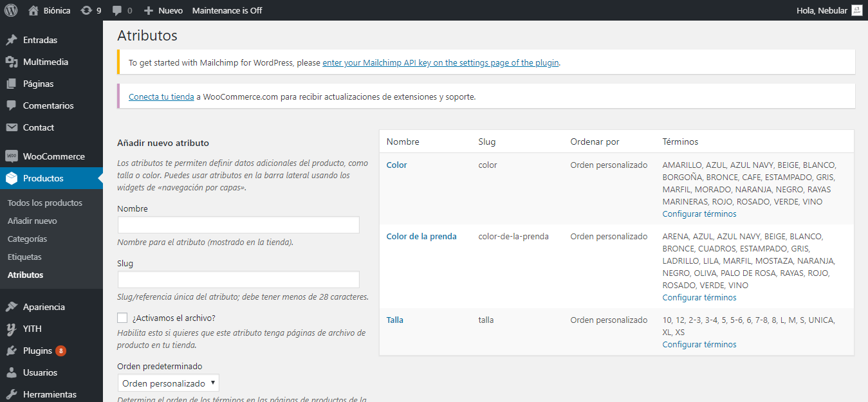Click the color-de-la-prenda slug text
The height and width of the screenshot is (402, 868).
point(513,237)
